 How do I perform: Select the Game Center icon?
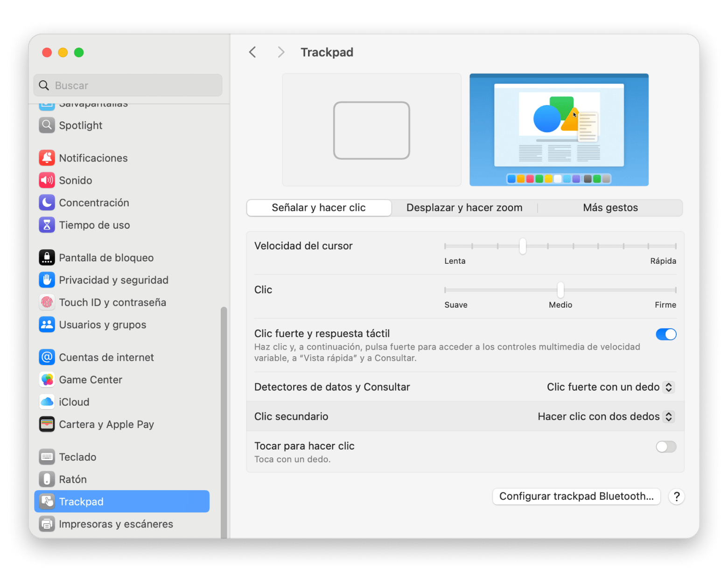click(x=47, y=380)
